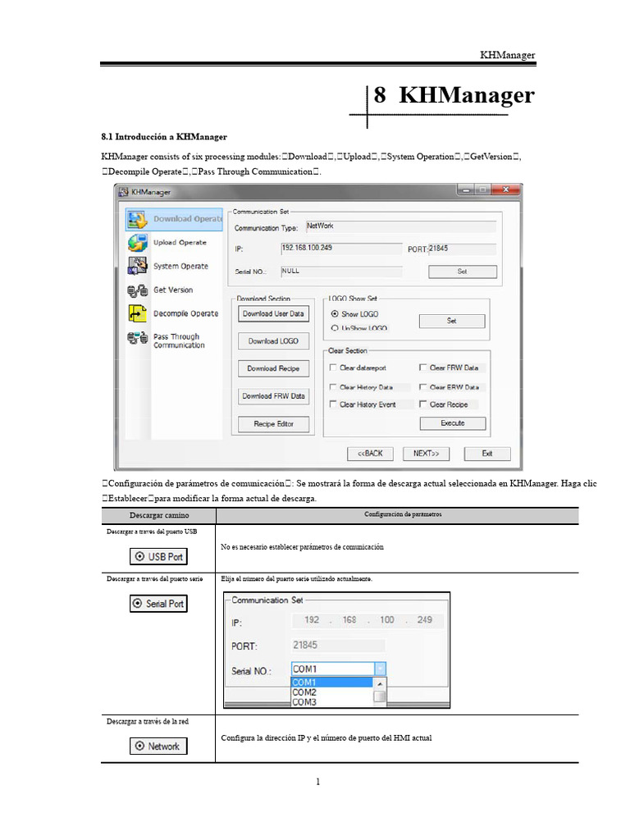Viewport: 630px width, 840px height.
Task: Select System Operate in sidebar
Action: pyautogui.click(x=180, y=267)
